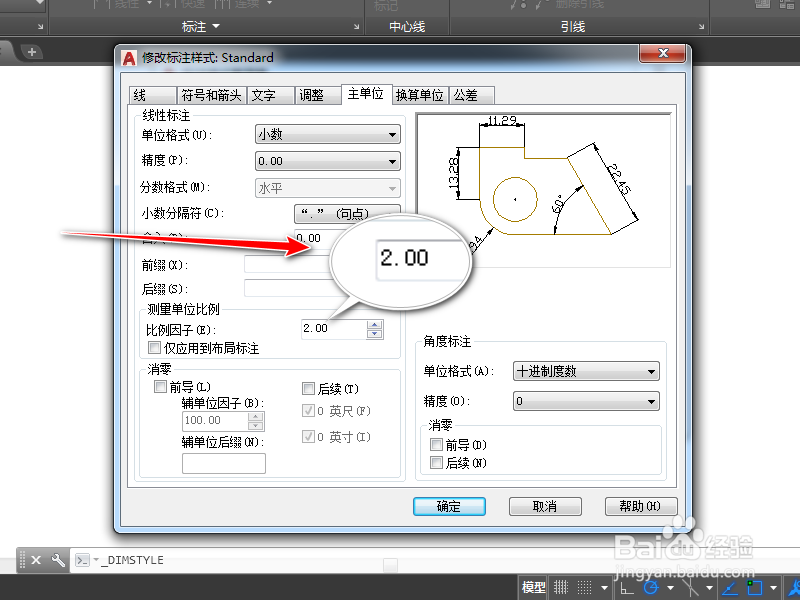Toggle polar tracking in the status bar
Screen dimensions: 800x600
651,588
